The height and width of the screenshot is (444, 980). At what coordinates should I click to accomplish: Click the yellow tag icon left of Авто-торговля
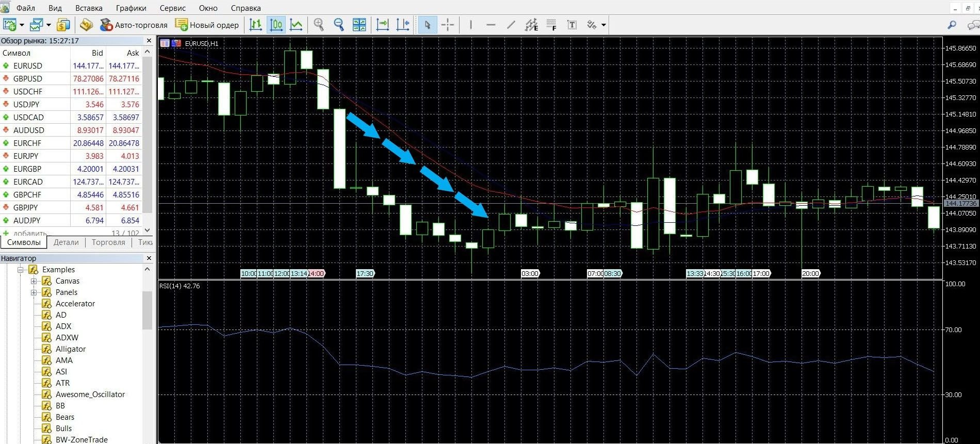(x=86, y=25)
